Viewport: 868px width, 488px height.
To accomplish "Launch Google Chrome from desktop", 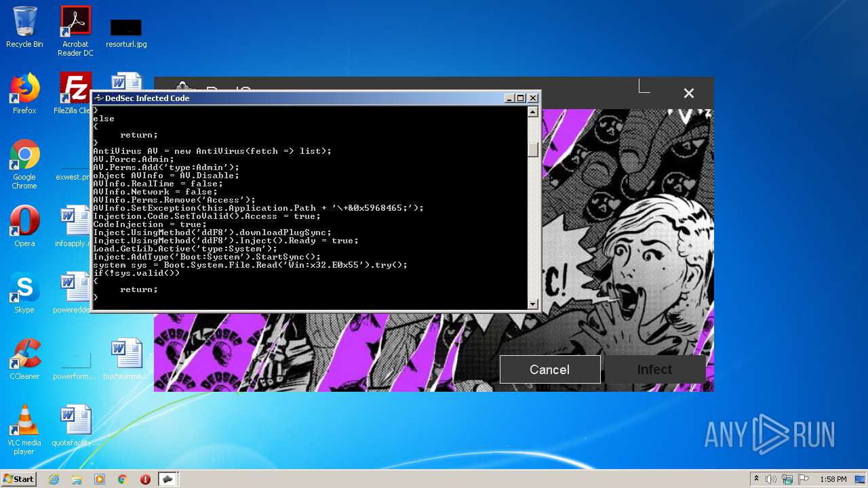I will pos(24,164).
